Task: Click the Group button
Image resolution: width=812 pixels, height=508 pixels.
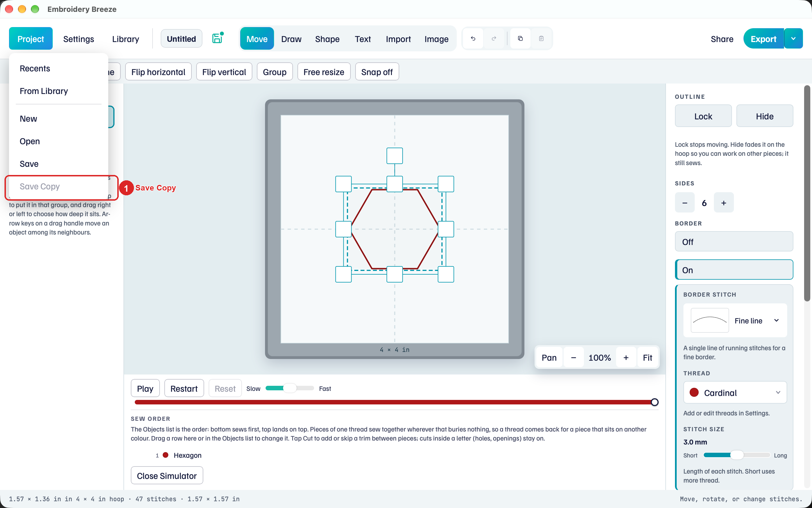Action: [x=274, y=72]
